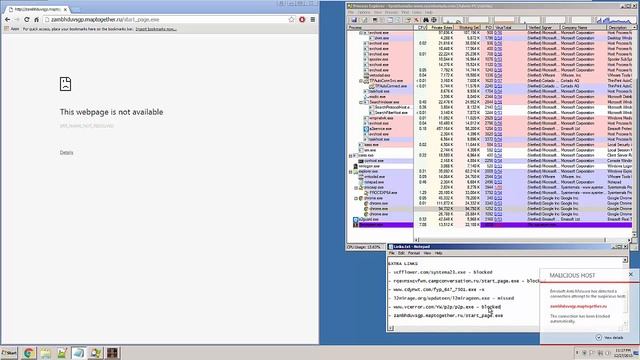Click the red extension icon in Chrome toolbar
The width and height of the screenshot is (640, 360).
[x=302, y=20]
